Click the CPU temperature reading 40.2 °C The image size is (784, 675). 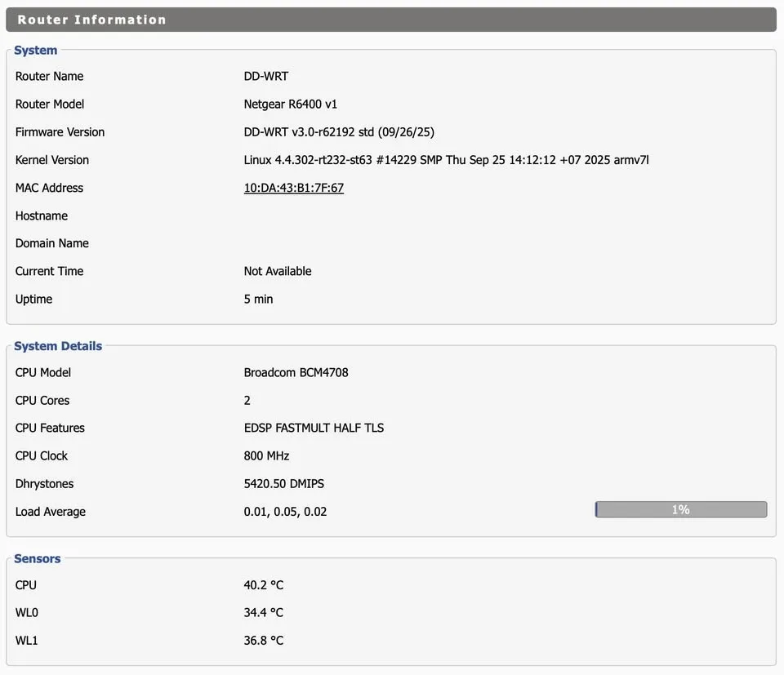pyautogui.click(x=263, y=584)
